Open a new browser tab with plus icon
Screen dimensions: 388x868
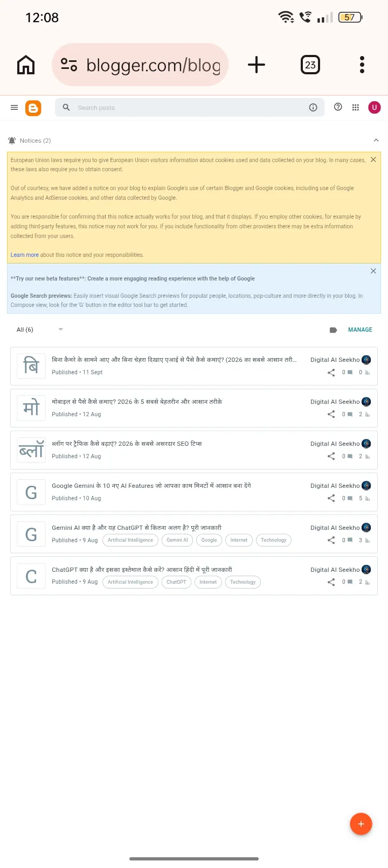click(257, 65)
